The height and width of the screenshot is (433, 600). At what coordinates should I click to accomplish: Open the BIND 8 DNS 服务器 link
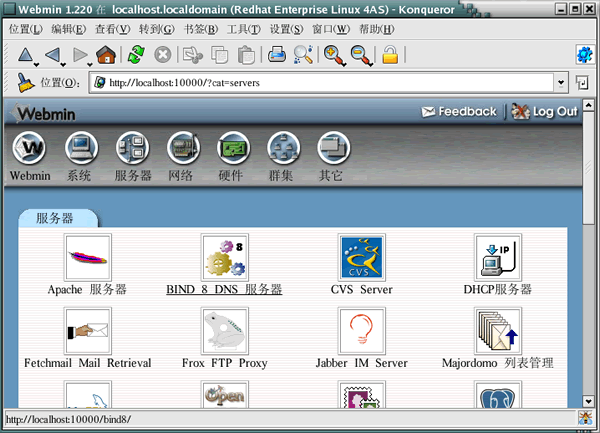pos(224,289)
